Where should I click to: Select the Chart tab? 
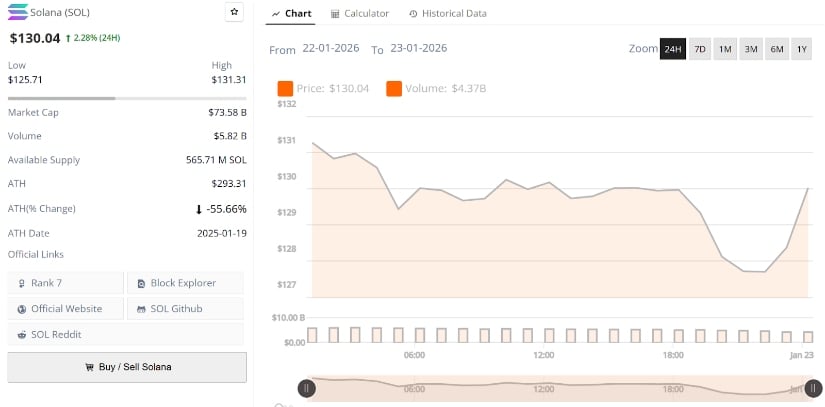(x=291, y=14)
